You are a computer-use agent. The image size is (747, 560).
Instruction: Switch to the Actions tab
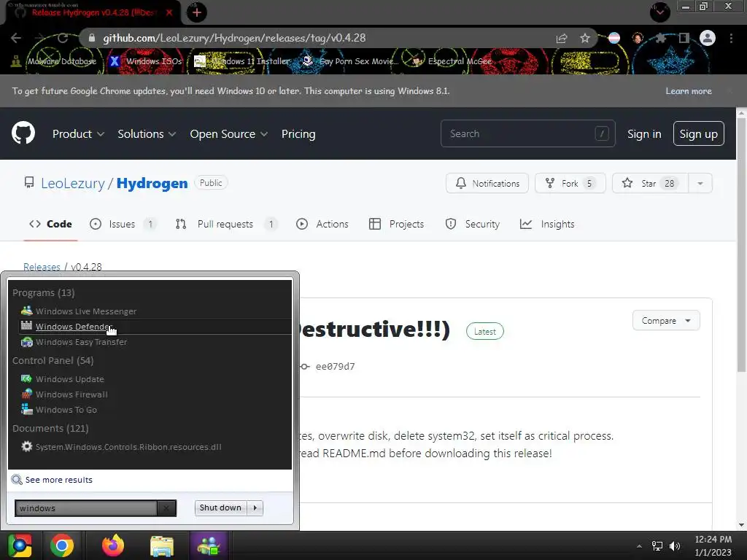322,224
